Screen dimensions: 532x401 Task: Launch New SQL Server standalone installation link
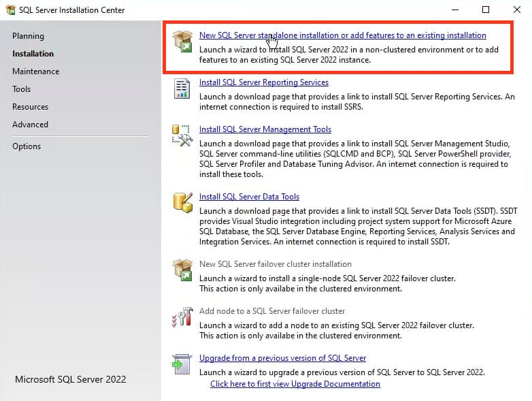342,35
